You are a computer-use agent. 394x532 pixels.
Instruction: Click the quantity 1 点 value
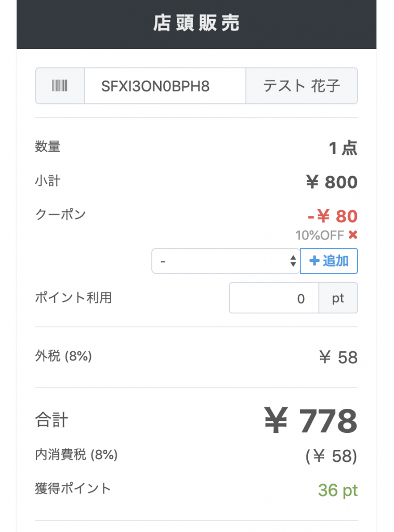(343, 148)
